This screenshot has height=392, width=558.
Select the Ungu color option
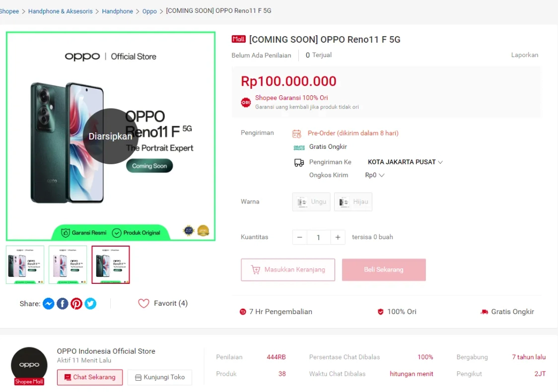311,202
